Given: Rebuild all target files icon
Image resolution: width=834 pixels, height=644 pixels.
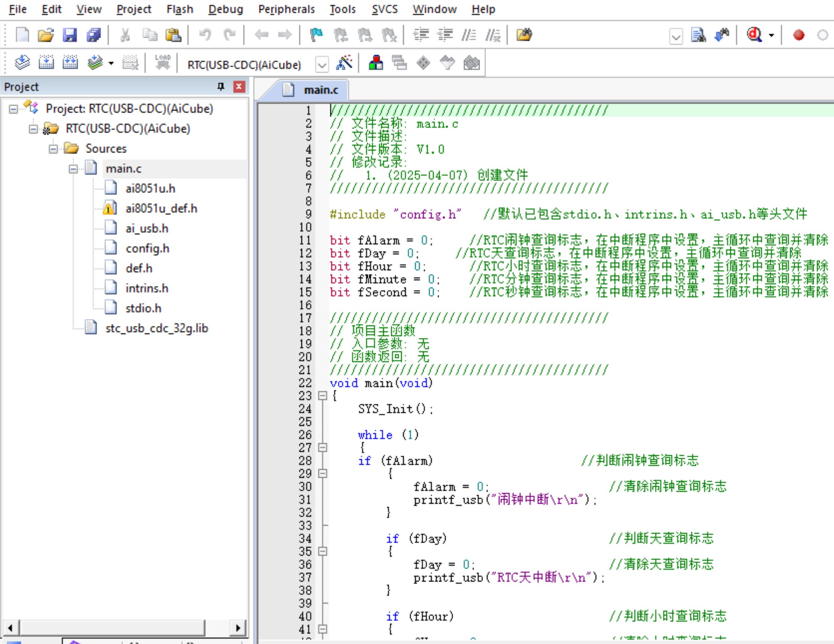Looking at the screenshot, I should point(70,63).
